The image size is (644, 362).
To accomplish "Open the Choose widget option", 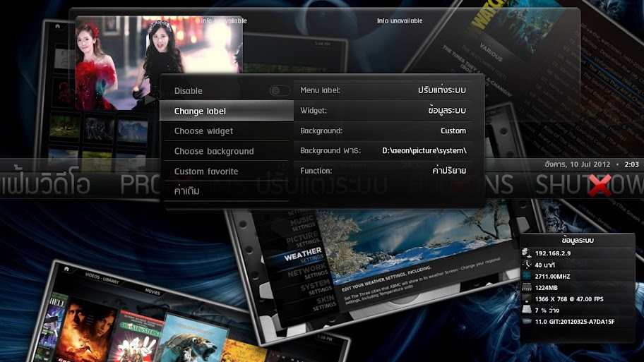I will (x=227, y=131).
